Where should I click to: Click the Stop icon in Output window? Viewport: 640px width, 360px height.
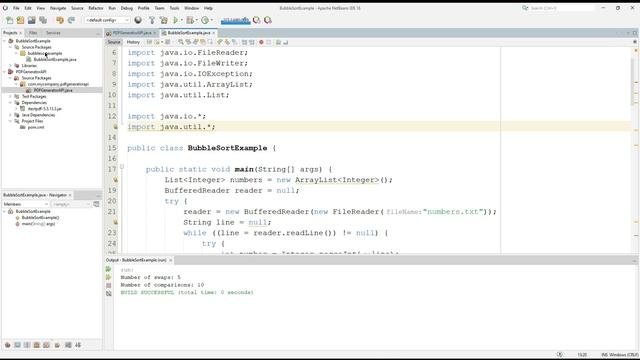(x=109, y=285)
